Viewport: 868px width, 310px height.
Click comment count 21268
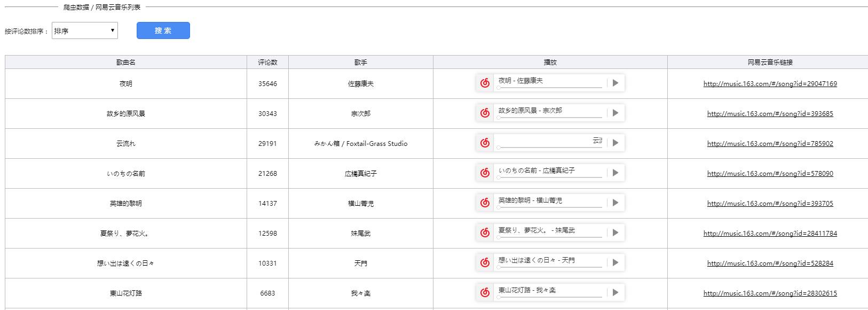(x=267, y=174)
